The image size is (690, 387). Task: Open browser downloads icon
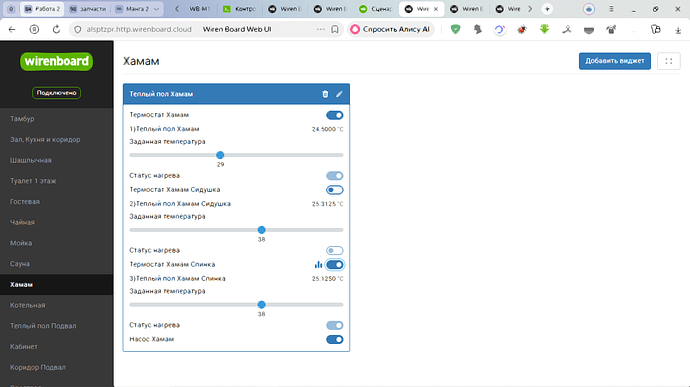678,29
